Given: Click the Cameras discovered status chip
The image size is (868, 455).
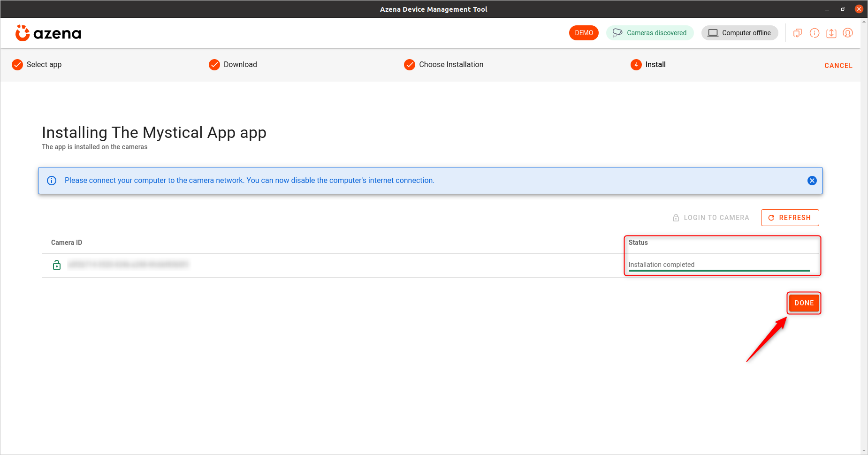Looking at the screenshot, I should (650, 33).
